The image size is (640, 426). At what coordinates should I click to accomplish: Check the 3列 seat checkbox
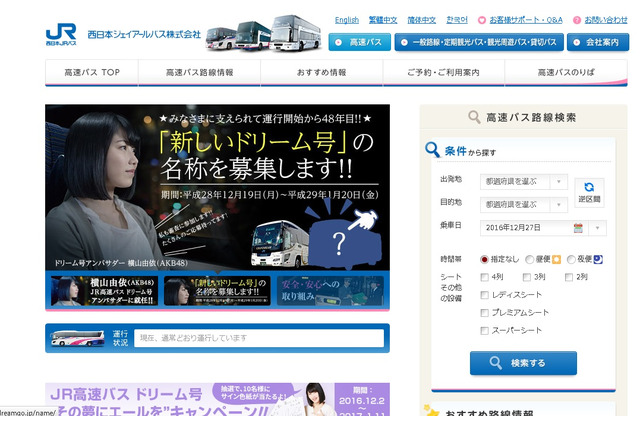(x=527, y=277)
